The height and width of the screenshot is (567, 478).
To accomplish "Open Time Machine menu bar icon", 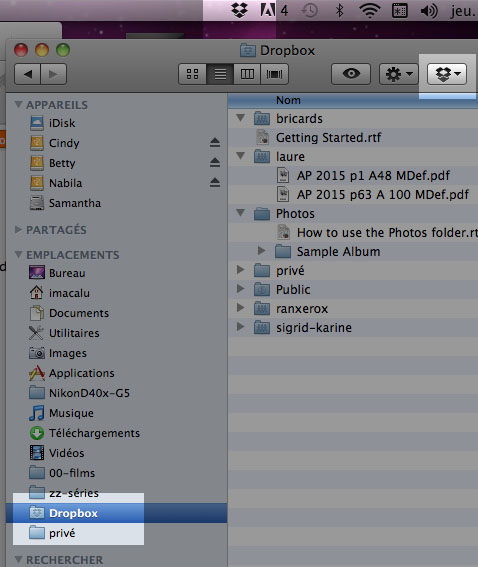I will tap(310, 10).
